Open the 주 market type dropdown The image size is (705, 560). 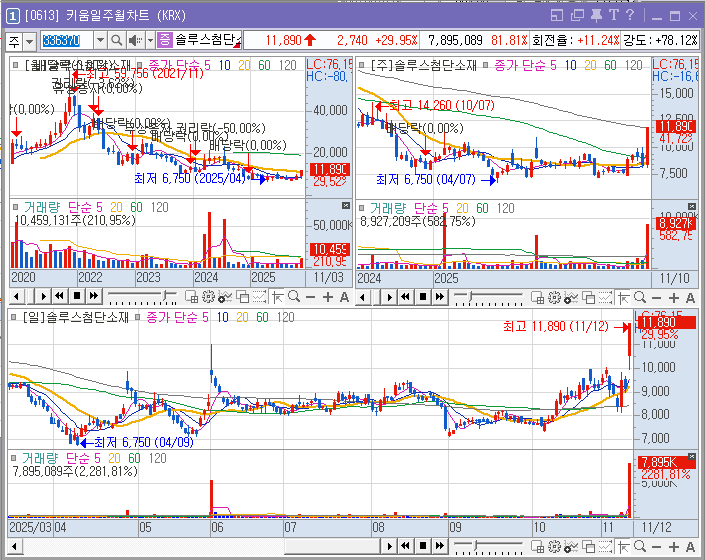30,42
